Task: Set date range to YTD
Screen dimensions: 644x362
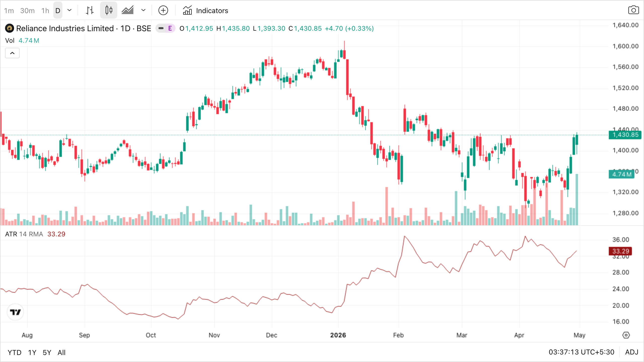Action: pos(14,352)
